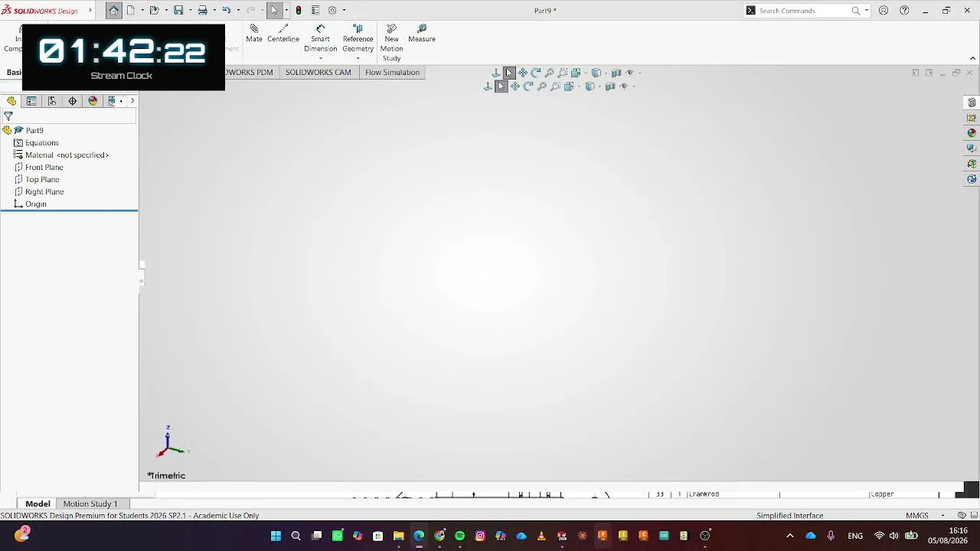
Task: Click in the Search Commands field
Action: (x=803, y=11)
